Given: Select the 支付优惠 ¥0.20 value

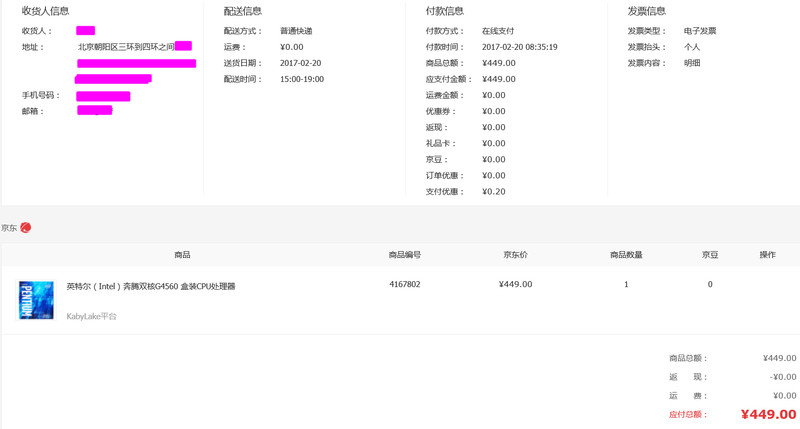Looking at the screenshot, I should (493, 192).
